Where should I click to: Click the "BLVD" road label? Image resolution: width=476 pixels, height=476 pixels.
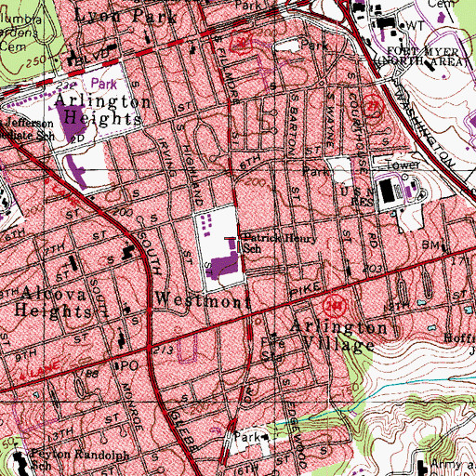pos(93,57)
